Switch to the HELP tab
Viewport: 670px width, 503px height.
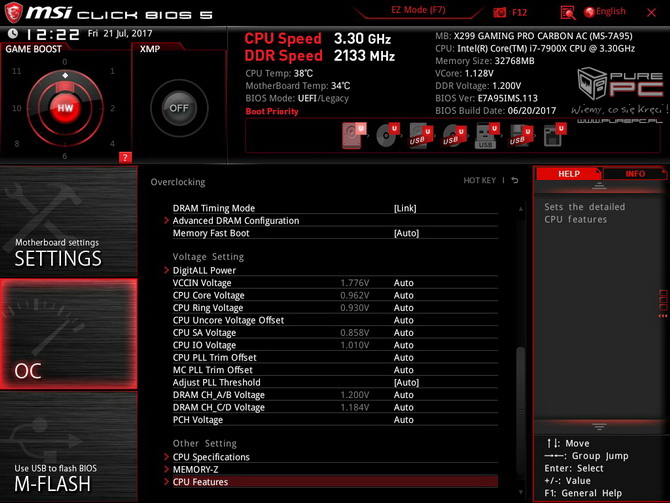569,174
